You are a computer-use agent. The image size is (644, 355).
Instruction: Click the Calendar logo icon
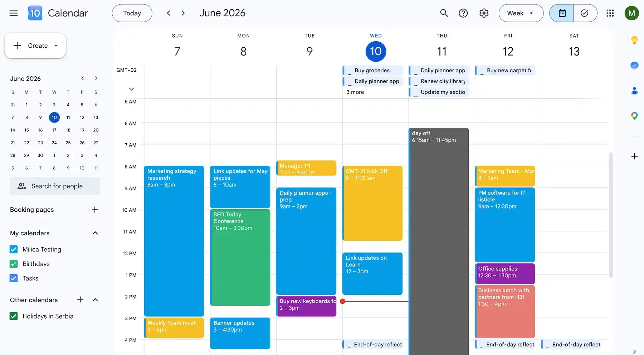tap(35, 13)
